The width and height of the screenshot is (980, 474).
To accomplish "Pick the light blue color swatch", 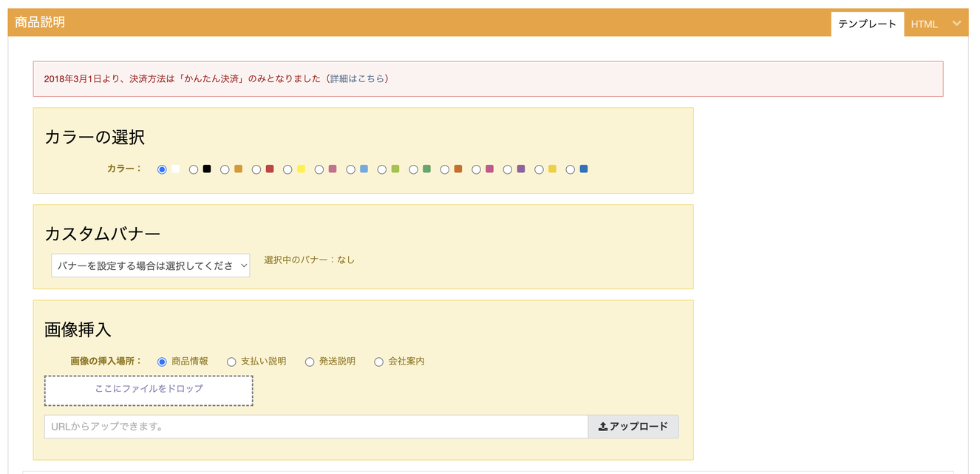I will click(x=364, y=169).
